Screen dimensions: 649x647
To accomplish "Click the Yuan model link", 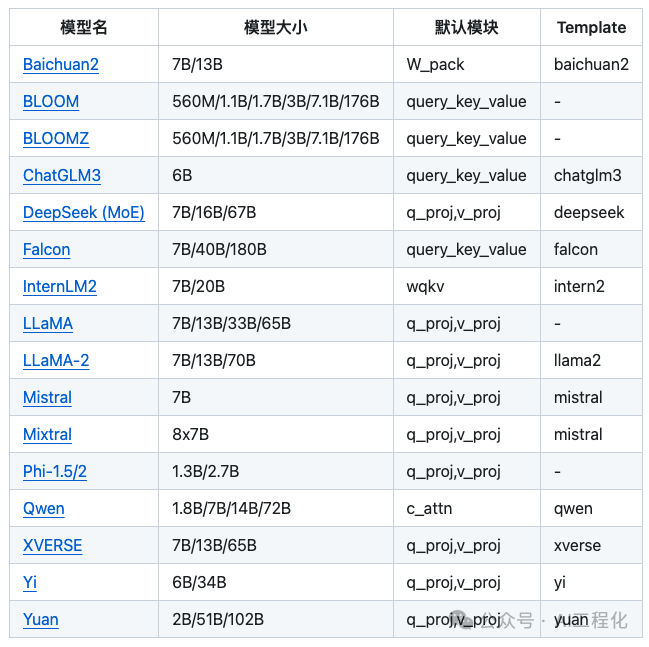I will [x=41, y=620].
